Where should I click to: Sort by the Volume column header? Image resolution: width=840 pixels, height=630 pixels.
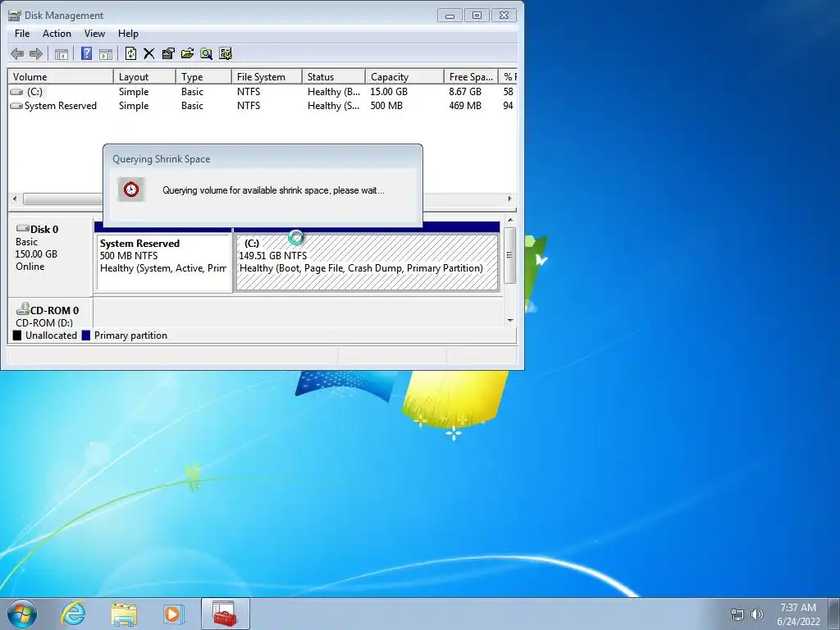pos(61,76)
